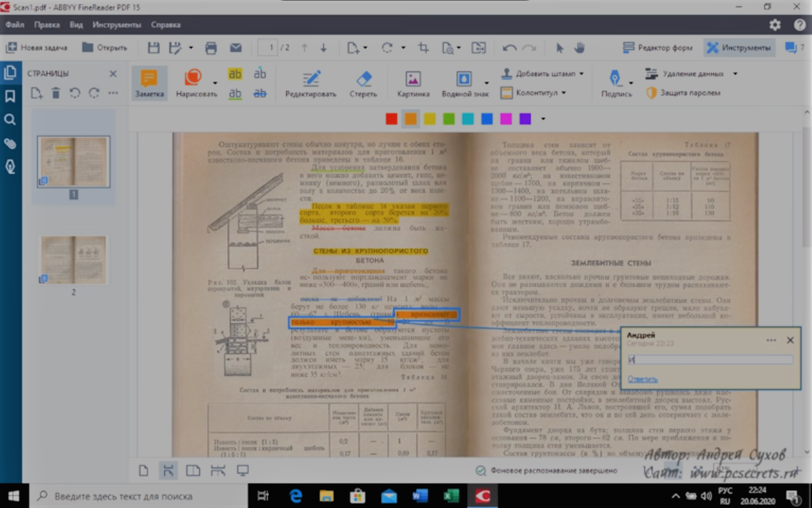This screenshot has width=812, height=508.
Task: Click the undo arrow
Action: (x=510, y=47)
